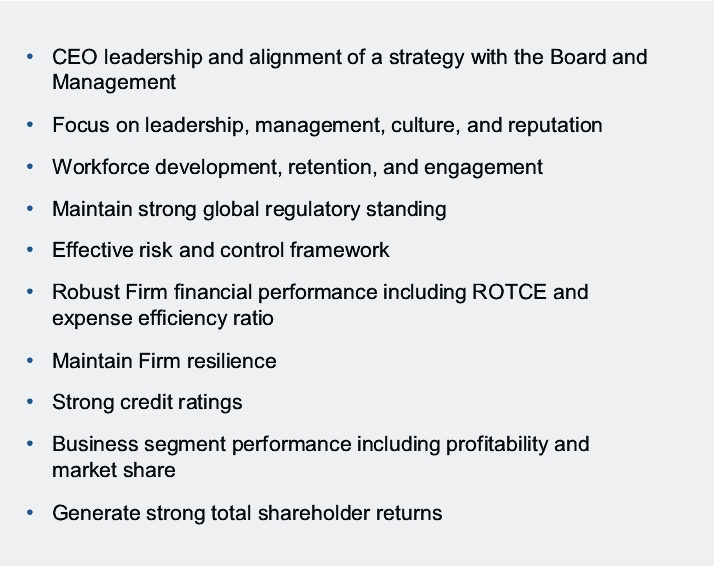Click the bullet dot next to 'Effective risk'

[31, 250]
